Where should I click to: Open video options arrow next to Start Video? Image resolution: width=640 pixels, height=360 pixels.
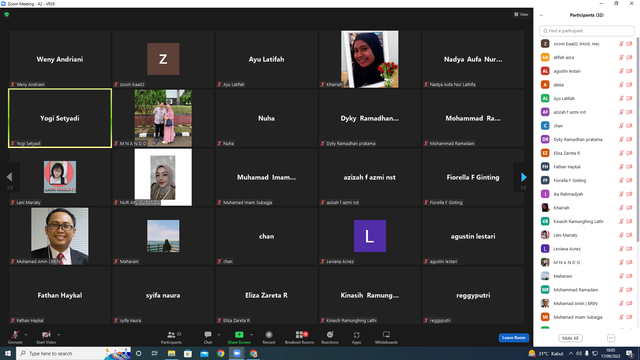pos(58,335)
